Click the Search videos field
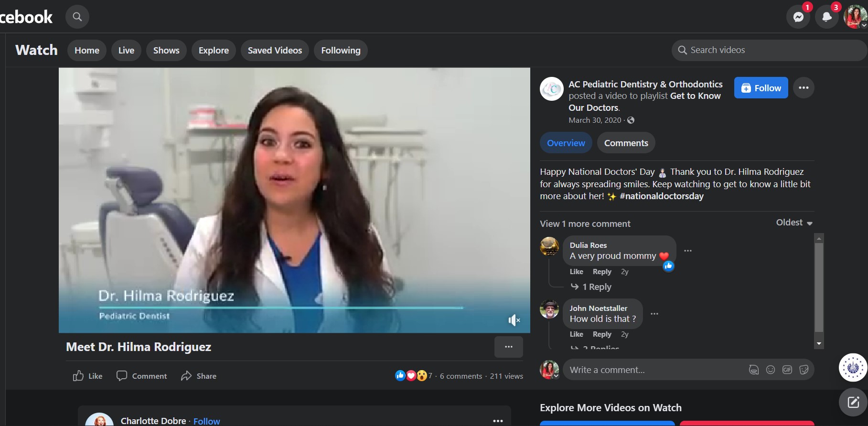The height and width of the screenshot is (426, 868). tap(769, 50)
